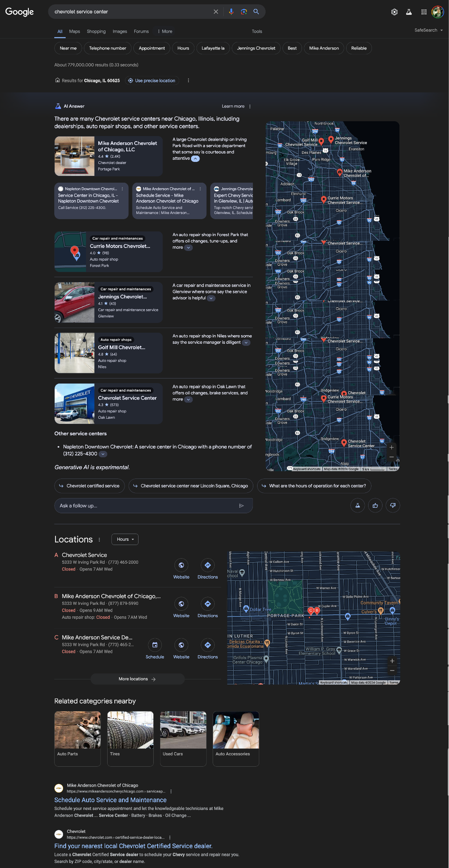Open options for Mike Anderson search result
This screenshot has height=868, width=449.
click(x=171, y=791)
